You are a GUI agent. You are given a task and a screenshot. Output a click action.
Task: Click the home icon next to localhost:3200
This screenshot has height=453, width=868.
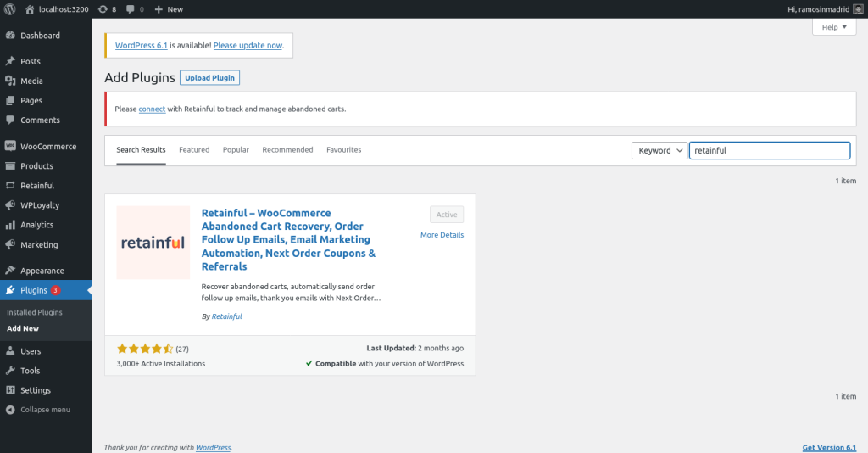click(x=30, y=9)
